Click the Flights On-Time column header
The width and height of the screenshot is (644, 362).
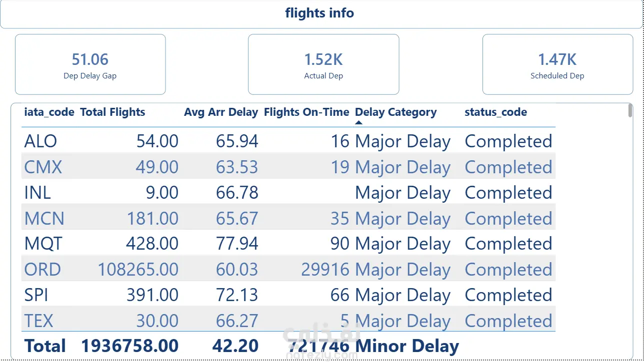(x=306, y=112)
